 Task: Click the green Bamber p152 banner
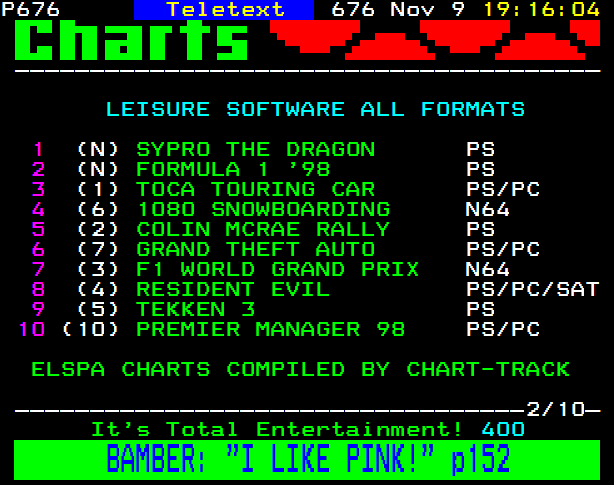pos(307,459)
